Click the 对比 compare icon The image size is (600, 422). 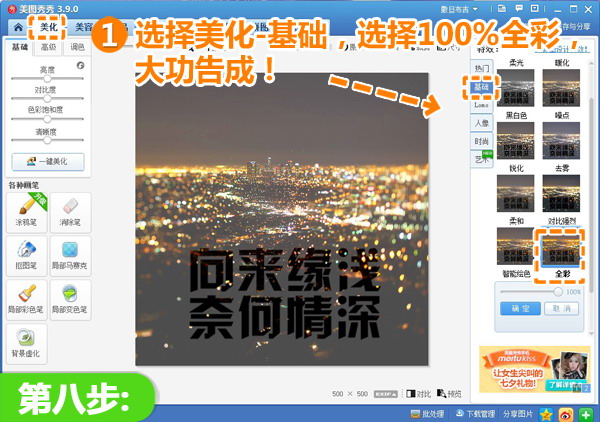[419, 394]
